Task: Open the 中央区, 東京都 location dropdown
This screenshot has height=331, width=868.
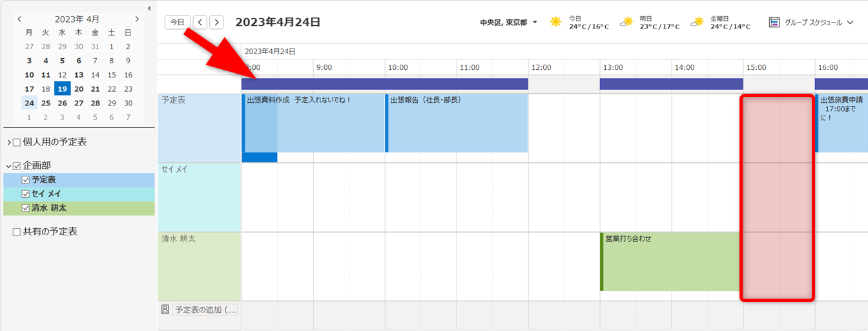Action: tap(535, 23)
